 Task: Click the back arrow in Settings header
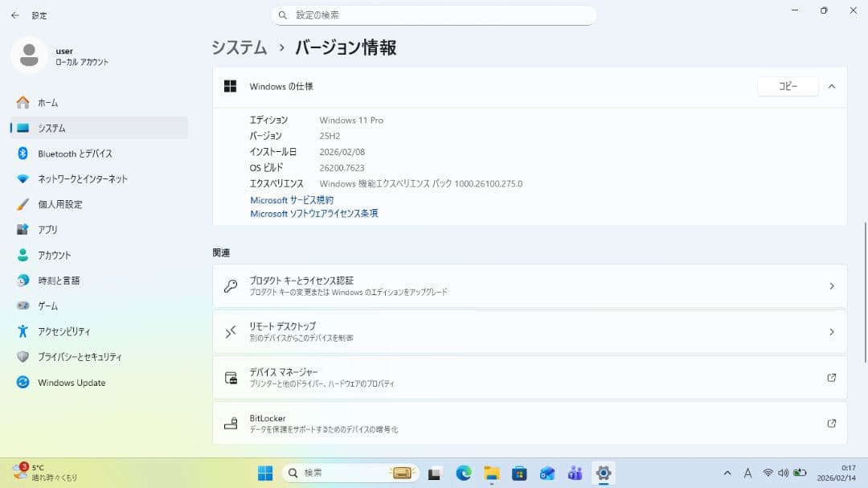coord(14,15)
